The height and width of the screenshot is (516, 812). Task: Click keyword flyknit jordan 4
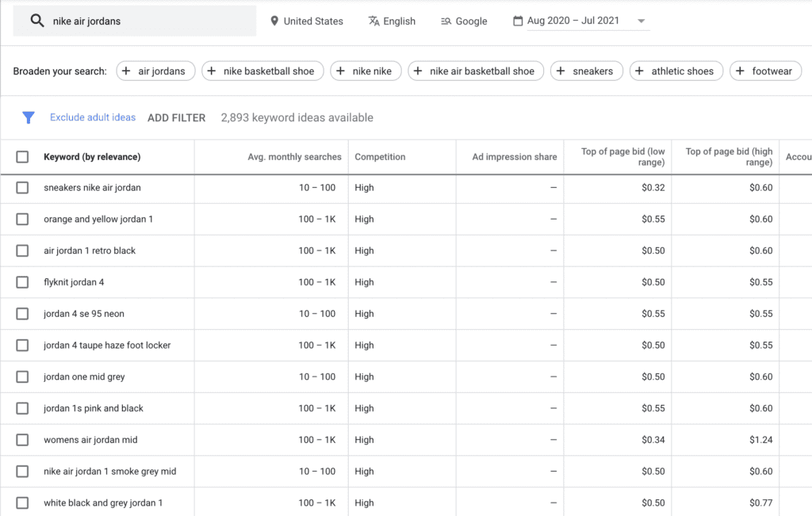pyautogui.click(x=74, y=282)
